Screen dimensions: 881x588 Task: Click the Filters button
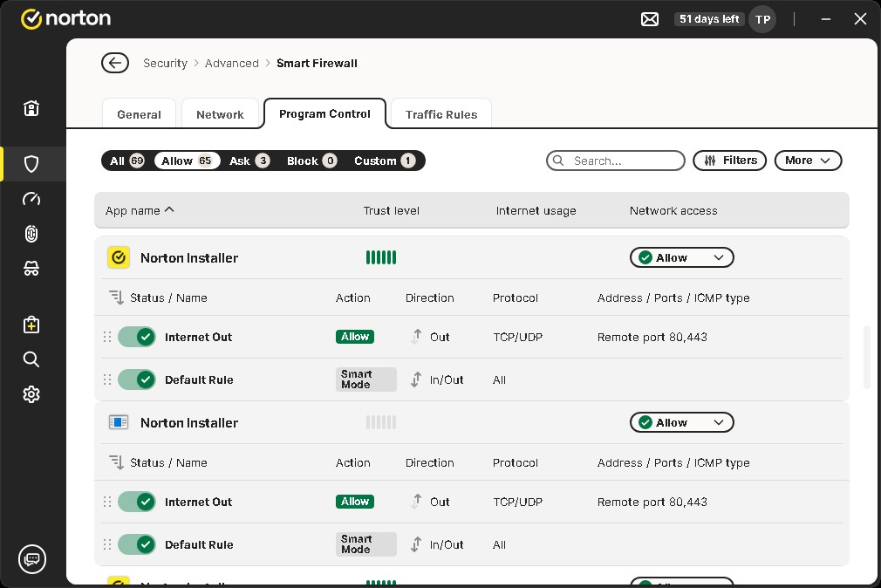tap(730, 161)
